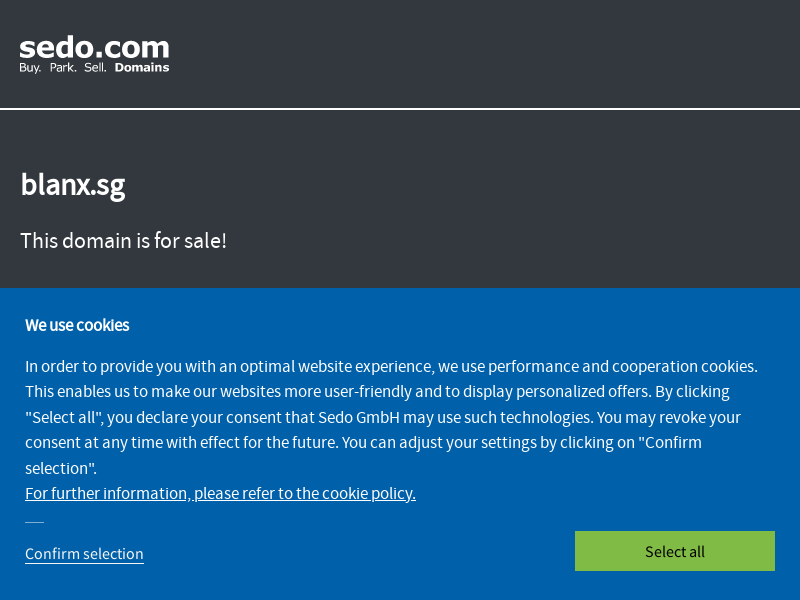This screenshot has width=800, height=600.
Task: Click the first sentence of the cookie paragraph
Action: click(x=391, y=366)
